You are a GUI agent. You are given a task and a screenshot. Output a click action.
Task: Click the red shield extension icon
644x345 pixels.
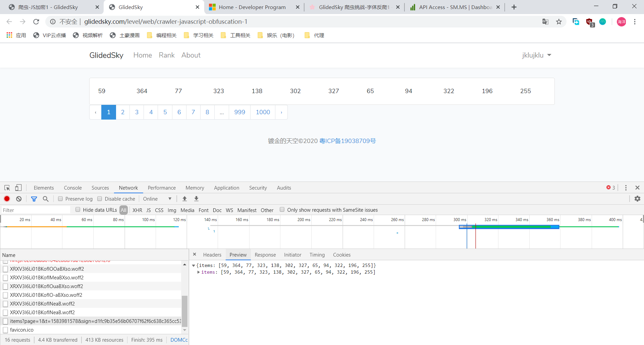click(590, 22)
